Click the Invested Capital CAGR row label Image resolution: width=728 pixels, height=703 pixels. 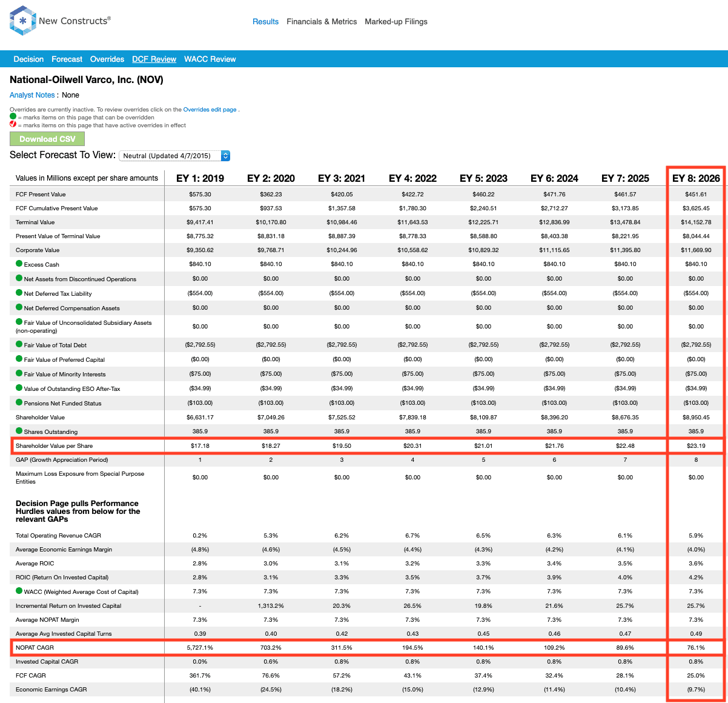48,662
